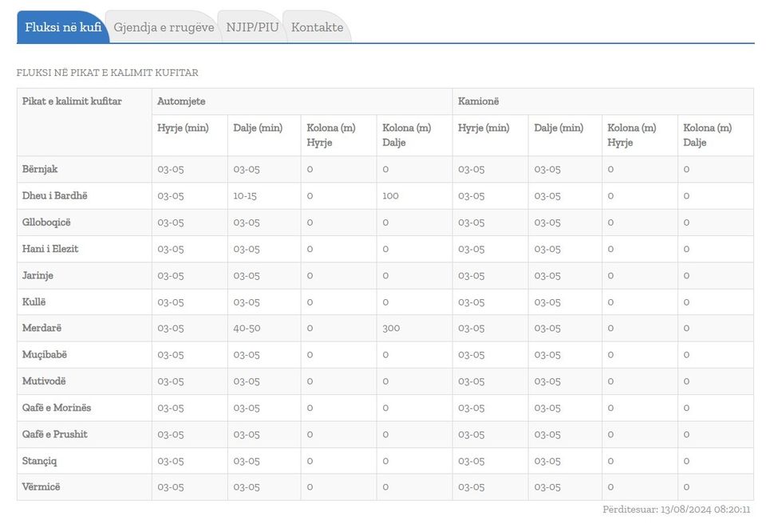
Task: Go to the Kontakte tab
Action: tap(317, 27)
